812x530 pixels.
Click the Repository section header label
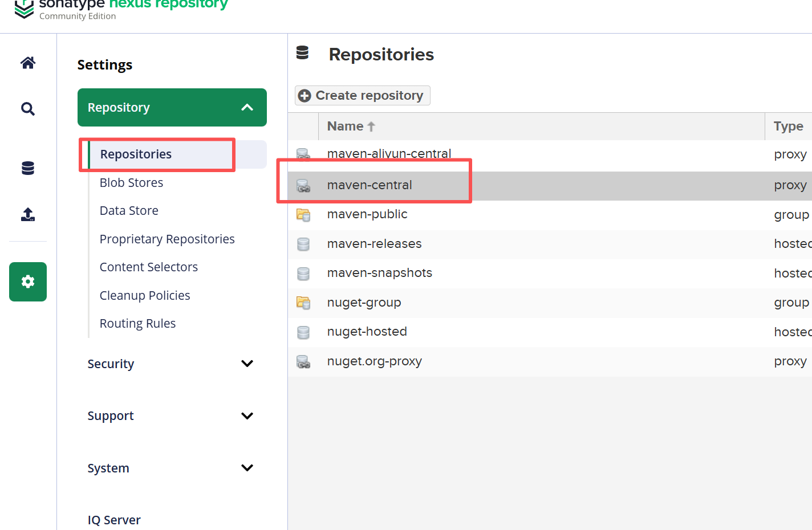119,108
